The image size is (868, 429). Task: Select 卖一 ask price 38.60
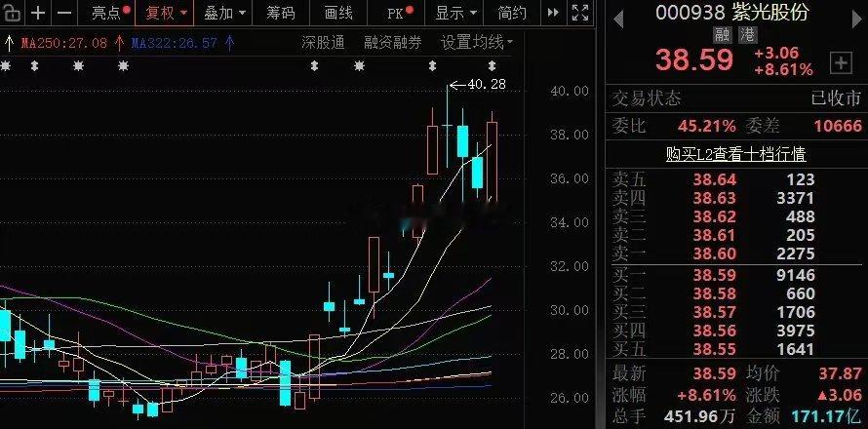point(715,254)
